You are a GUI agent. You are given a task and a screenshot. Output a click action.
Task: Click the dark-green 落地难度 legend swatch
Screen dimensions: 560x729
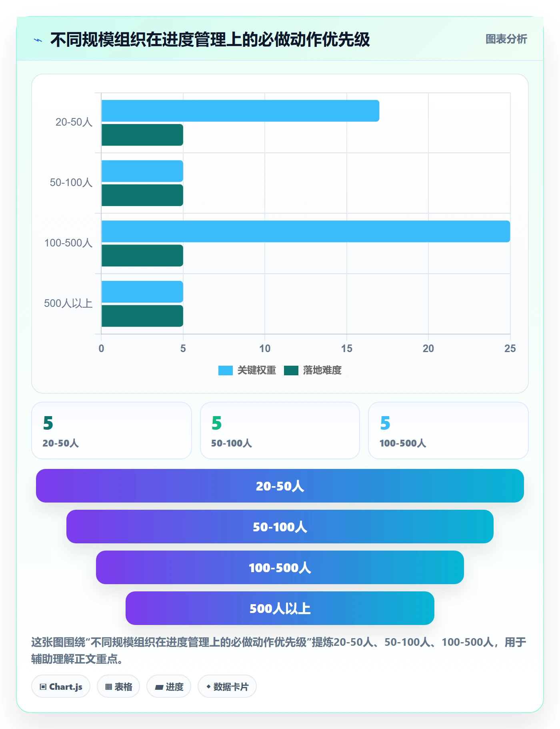point(291,371)
